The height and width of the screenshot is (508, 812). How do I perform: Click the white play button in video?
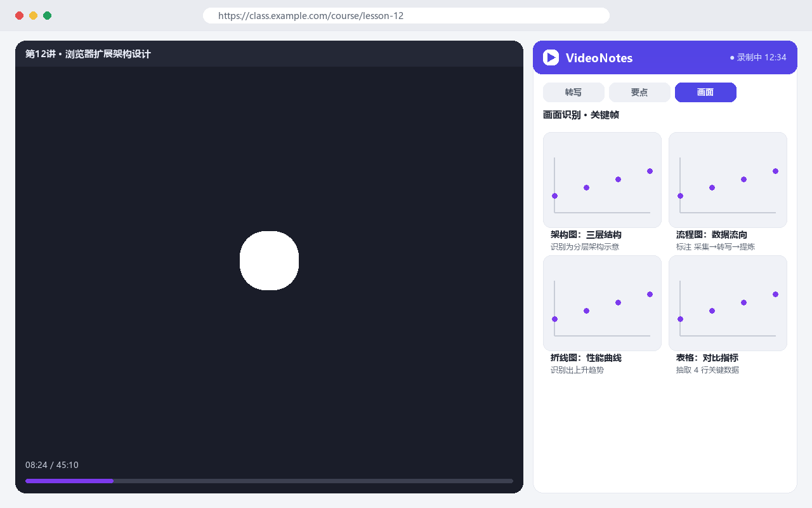269,260
